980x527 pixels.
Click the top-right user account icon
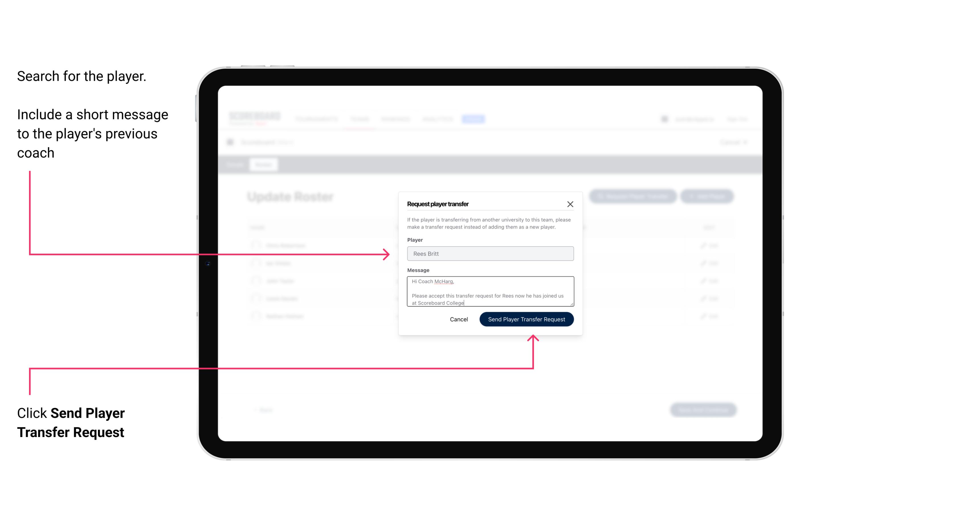pos(664,118)
